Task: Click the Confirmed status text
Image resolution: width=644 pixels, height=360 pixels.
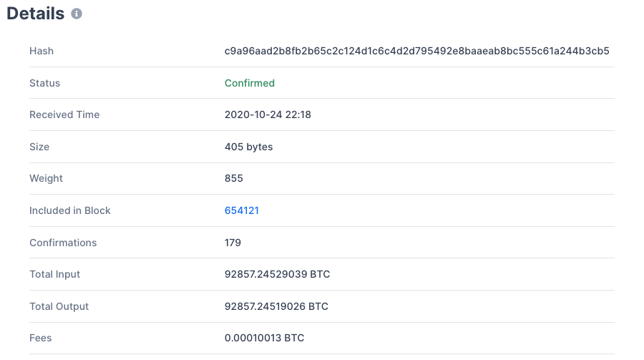Action: tap(249, 83)
